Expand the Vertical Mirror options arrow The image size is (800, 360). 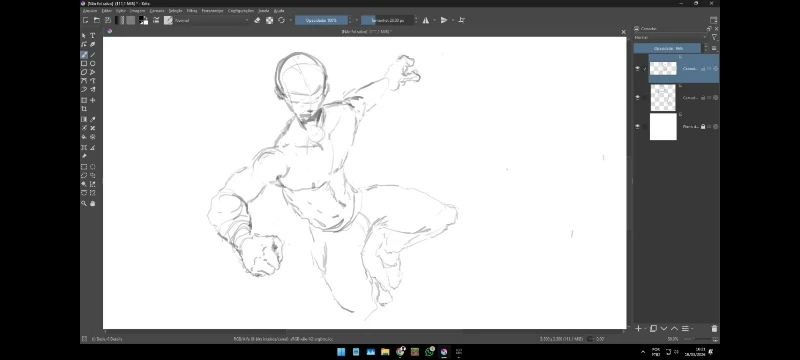[453, 20]
